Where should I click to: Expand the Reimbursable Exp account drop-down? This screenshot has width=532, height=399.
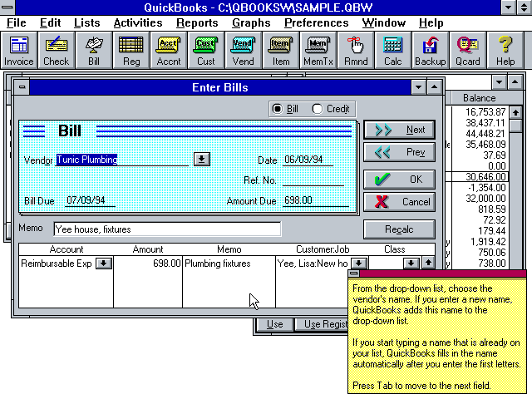tap(103, 264)
